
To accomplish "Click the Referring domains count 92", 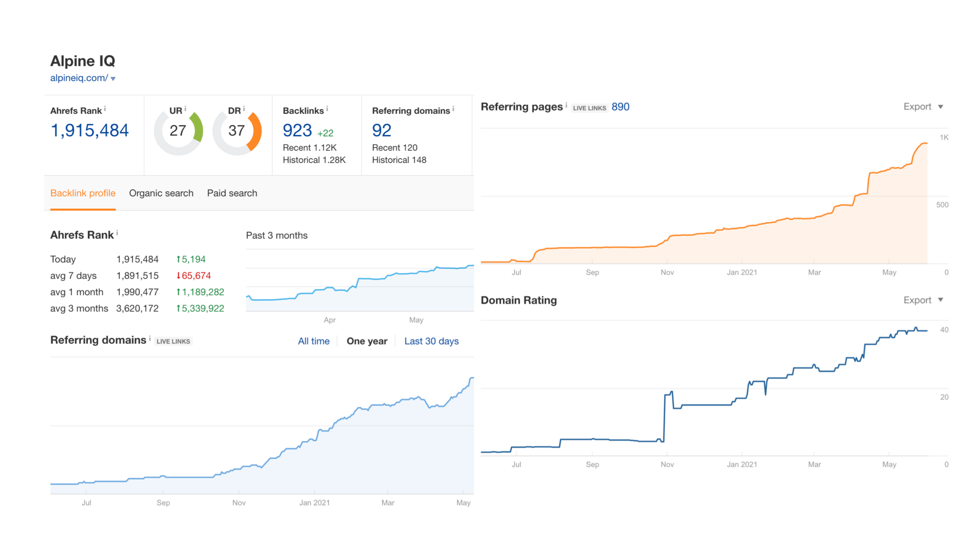I will pos(381,130).
